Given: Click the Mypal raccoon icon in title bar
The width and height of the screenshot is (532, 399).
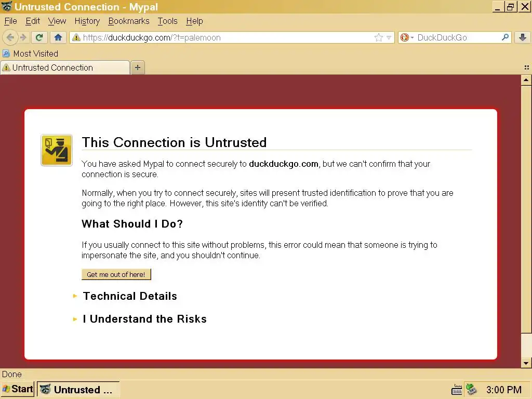Looking at the screenshot, I should (x=7, y=6).
